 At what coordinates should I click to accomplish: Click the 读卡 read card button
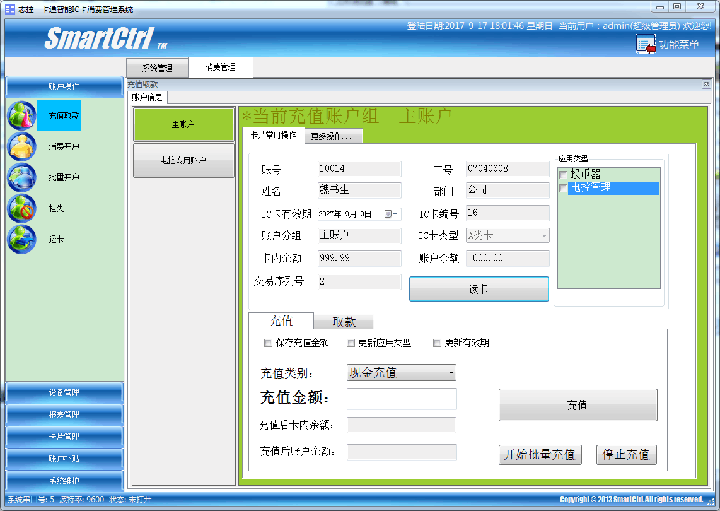[x=479, y=289]
